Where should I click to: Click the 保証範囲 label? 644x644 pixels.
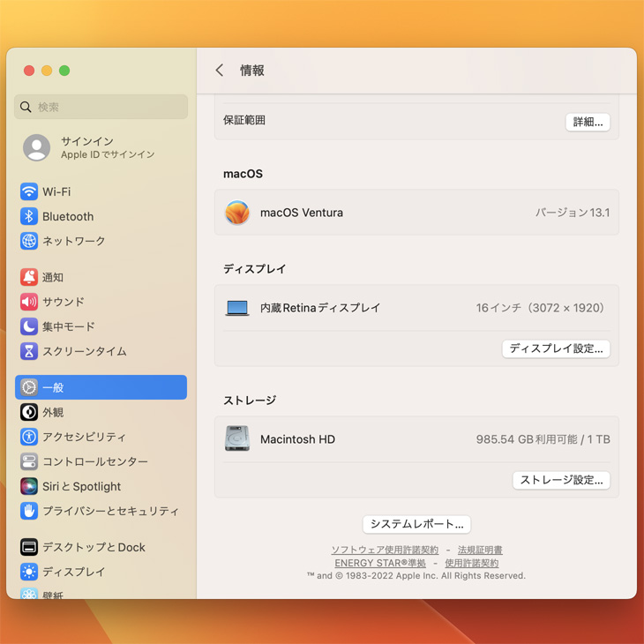pos(244,120)
